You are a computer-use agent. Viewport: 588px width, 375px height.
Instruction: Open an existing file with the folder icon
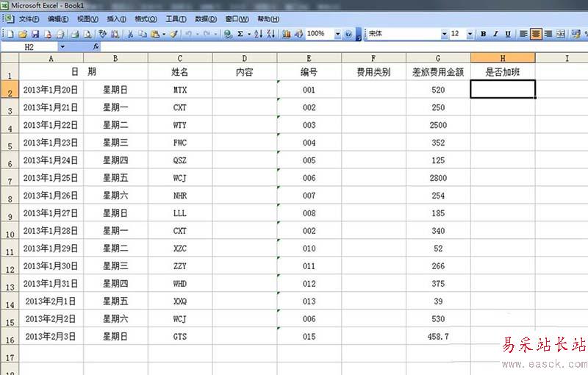tap(23, 34)
